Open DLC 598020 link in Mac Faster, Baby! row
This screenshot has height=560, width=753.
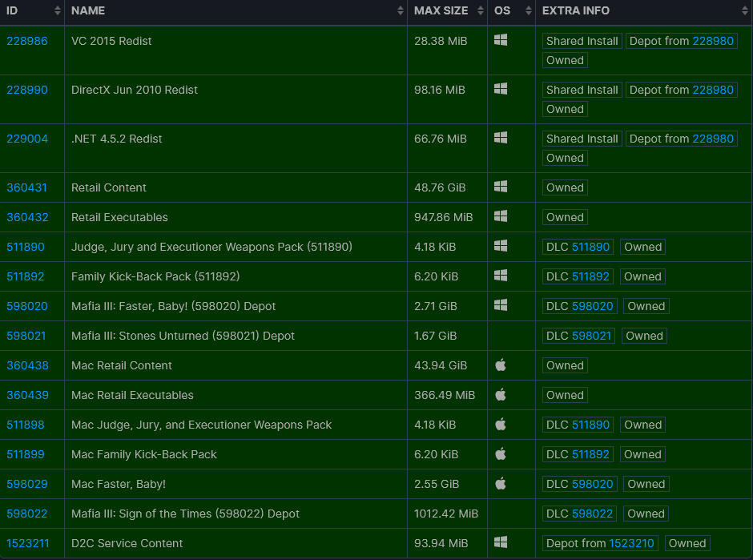pos(593,484)
